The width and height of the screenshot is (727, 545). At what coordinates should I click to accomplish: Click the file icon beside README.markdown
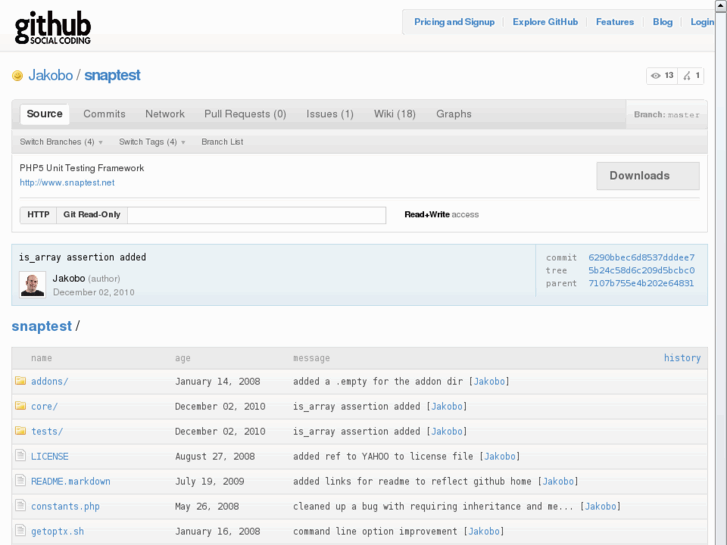[x=20, y=481]
